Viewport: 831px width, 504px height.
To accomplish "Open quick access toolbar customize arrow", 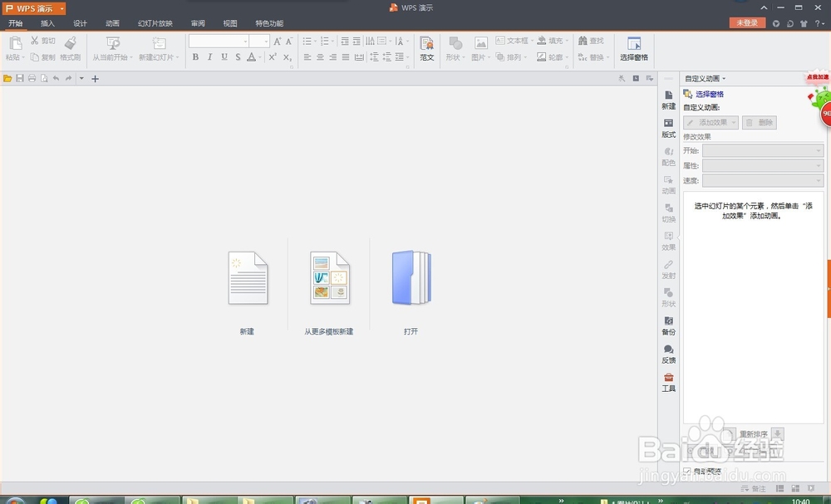I will pyautogui.click(x=81, y=78).
